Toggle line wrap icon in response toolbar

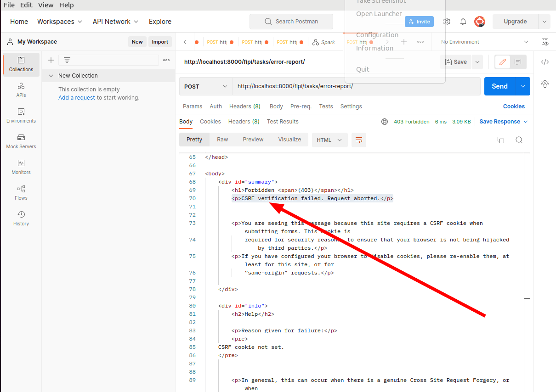click(359, 140)
